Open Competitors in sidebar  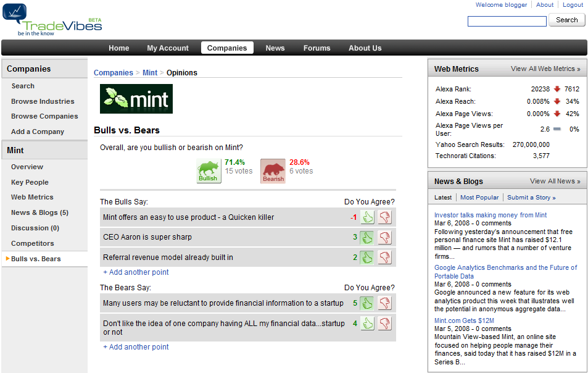[x=33, y=243]
